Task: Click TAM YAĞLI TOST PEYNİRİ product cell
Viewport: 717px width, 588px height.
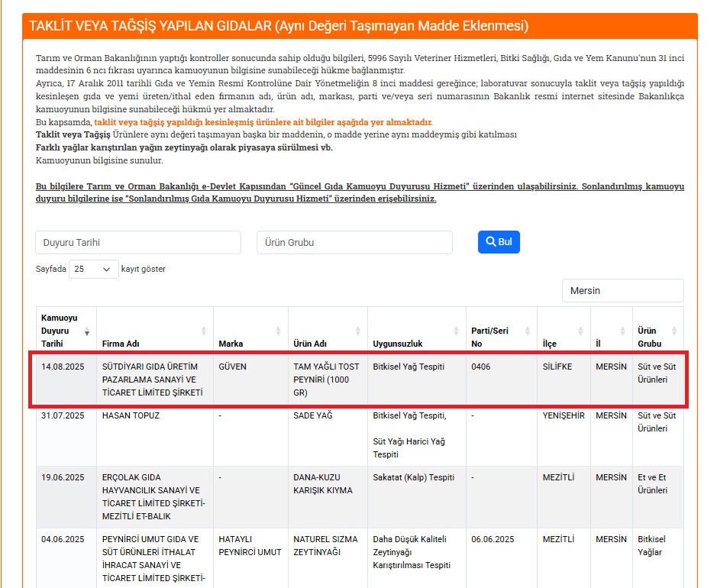Action: (327, 380)
